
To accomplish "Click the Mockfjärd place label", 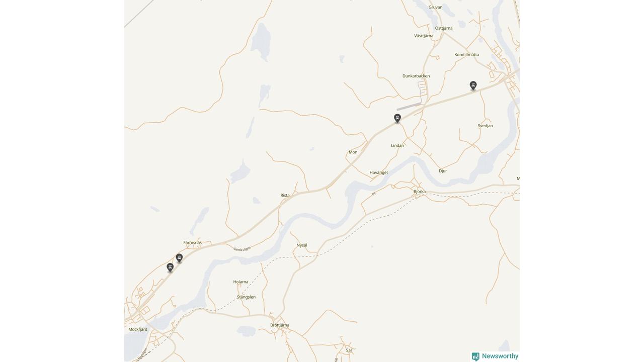I will (138, 329).
